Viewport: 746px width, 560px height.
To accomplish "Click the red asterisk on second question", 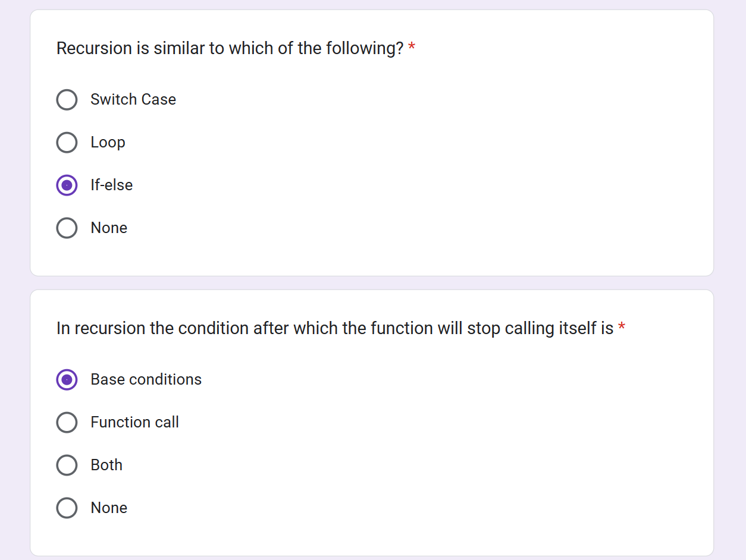I will point(622,326).
